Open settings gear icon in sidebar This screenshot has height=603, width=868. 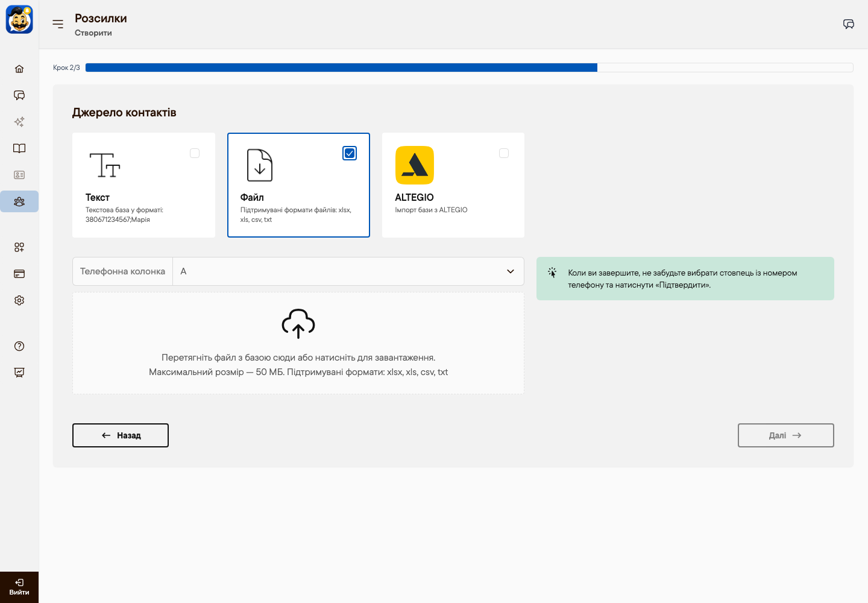[19, 300]
